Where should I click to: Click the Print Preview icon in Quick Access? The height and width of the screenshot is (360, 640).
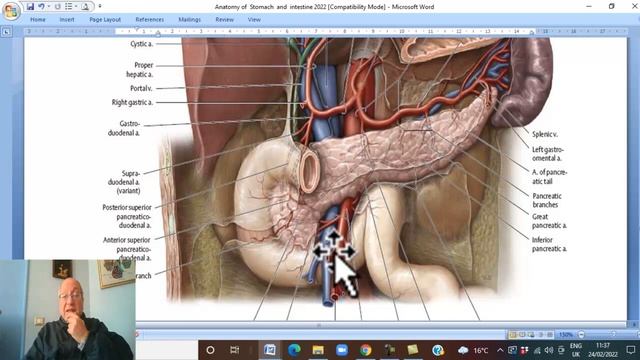85,7
